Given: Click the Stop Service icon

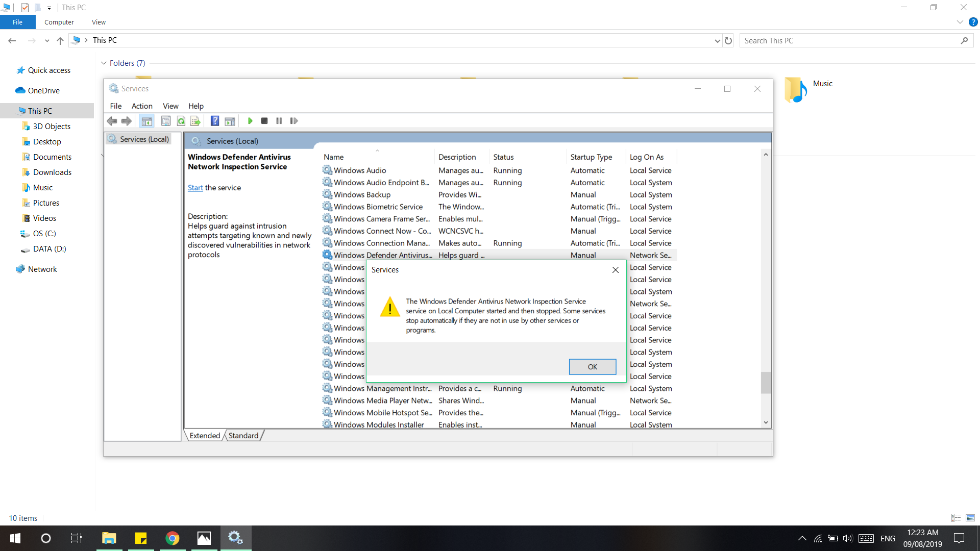Looking at the screenshot, I should (264, 121).
